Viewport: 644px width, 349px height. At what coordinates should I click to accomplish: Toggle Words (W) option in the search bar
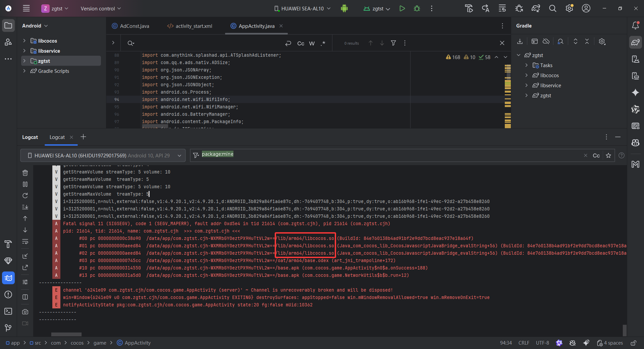click(312, 43)
